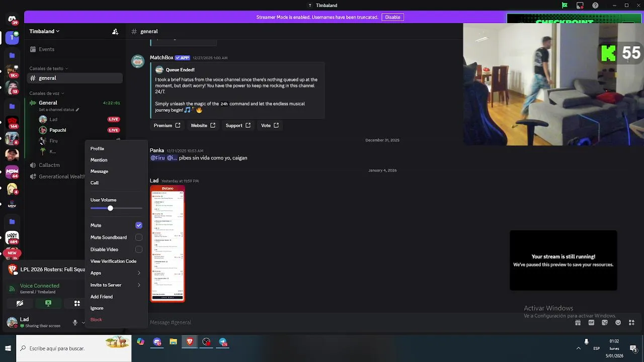This screenshot has width=644, height=362.
Task: Click the Copilot icon on the taskbar
Action: [140, 342]
